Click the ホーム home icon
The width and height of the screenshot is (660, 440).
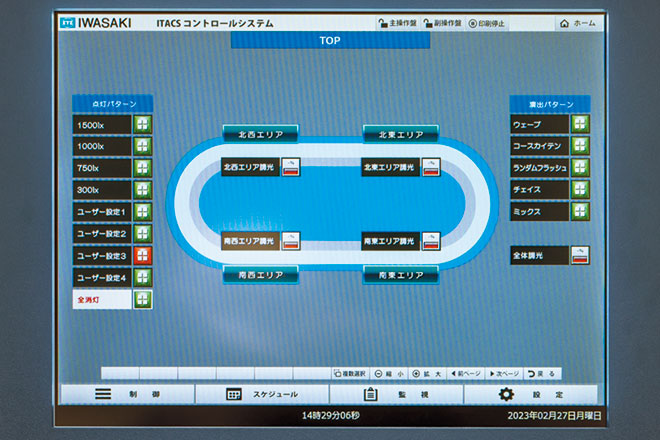[x=565, y=23]
